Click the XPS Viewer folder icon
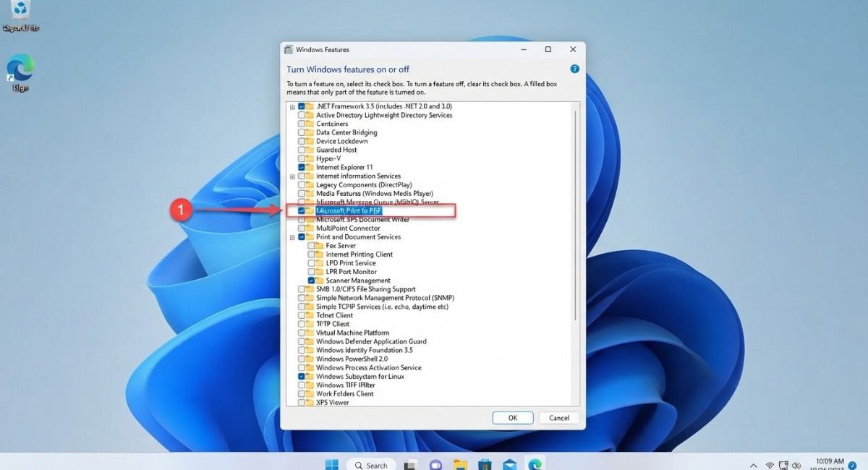The width and height of the screenshot is (868, 470). tap(310, 402)
